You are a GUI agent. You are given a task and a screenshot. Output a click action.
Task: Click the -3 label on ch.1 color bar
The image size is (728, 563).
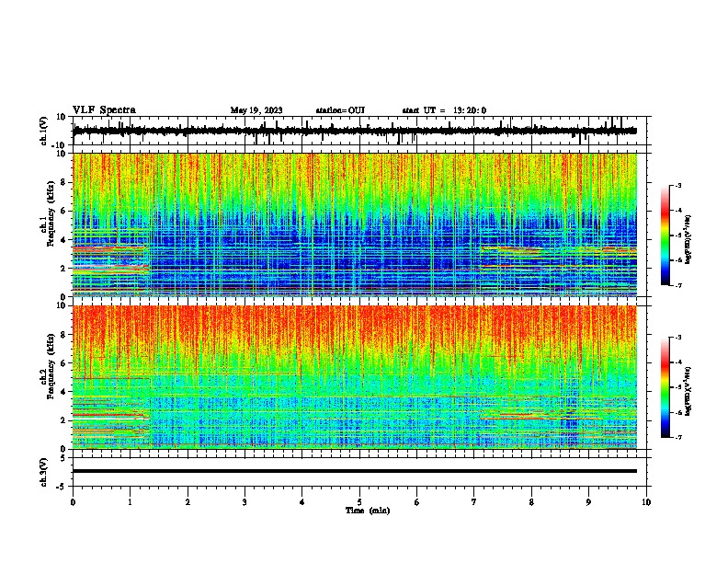[x=678, y=185]
